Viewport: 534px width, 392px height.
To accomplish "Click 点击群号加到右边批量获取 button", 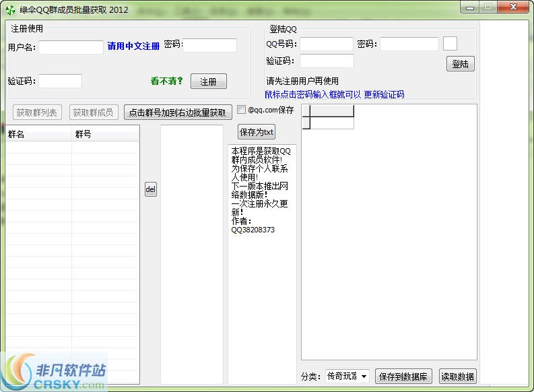I will point(178,112).
